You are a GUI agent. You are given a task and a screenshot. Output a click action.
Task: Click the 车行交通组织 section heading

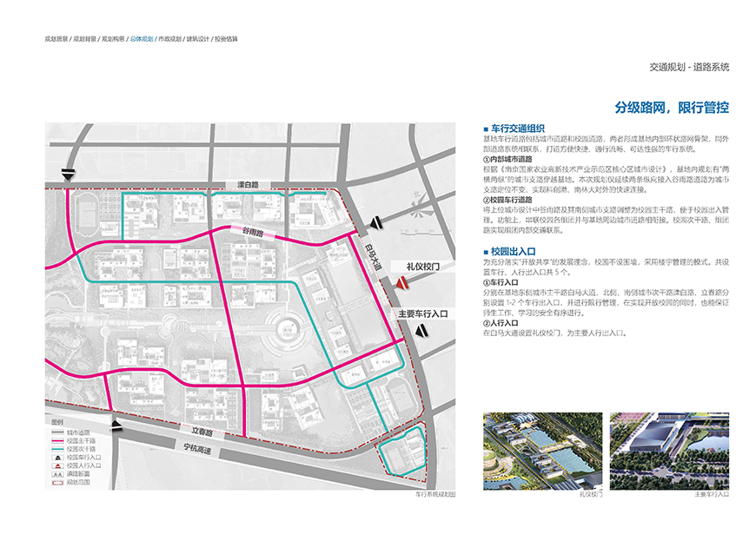pos(518,129)
